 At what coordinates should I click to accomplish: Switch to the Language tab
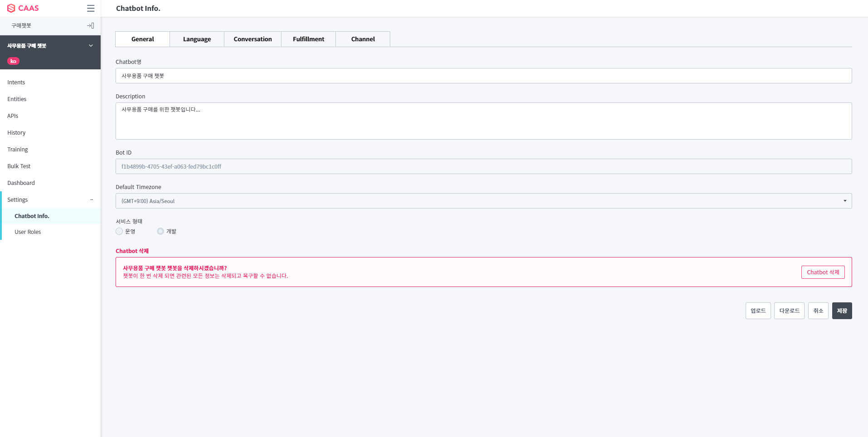197,39
